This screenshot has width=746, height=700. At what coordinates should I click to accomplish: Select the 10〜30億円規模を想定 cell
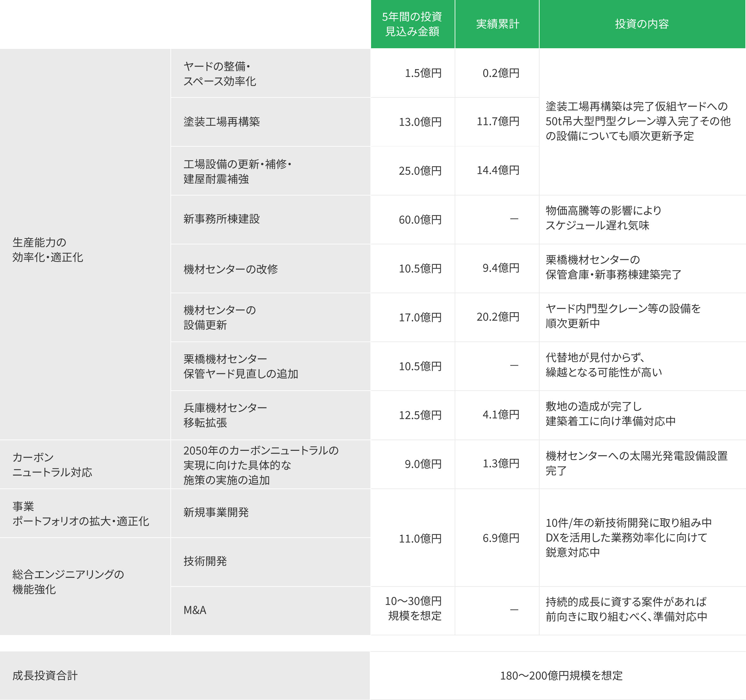(413, 608)
